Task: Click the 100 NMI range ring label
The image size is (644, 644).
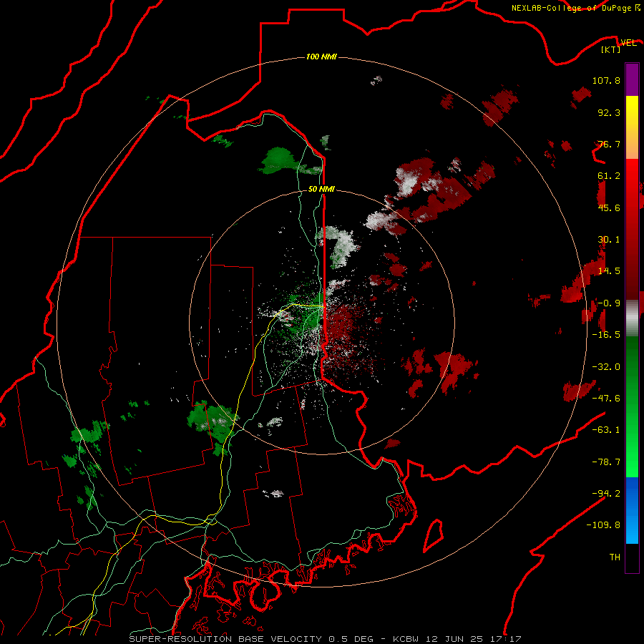Action: coord(321,57)
